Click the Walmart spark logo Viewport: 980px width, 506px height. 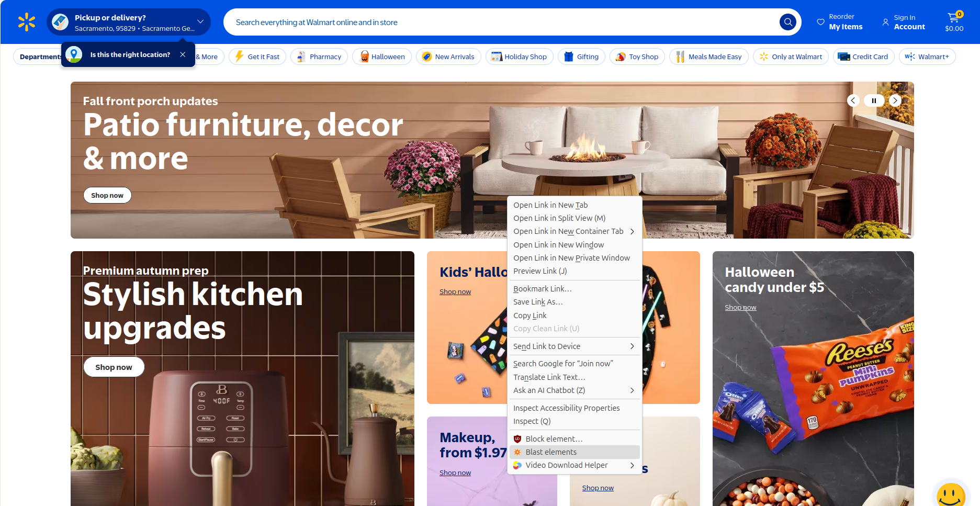[x=27, y=22]
